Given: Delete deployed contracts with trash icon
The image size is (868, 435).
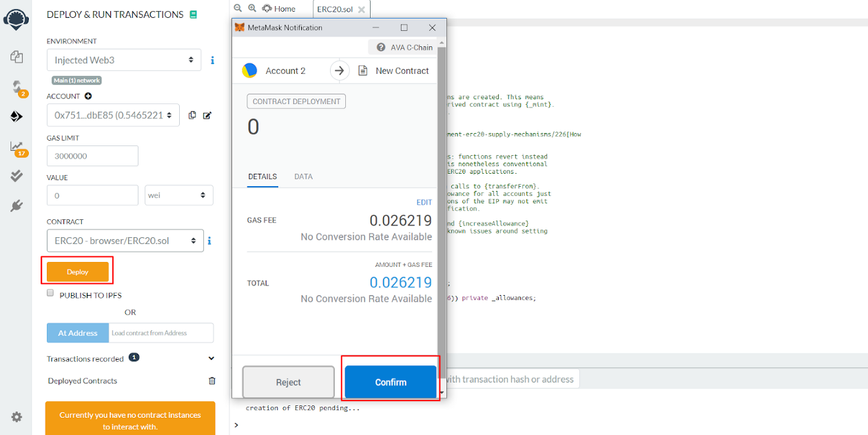Looking at the screenshot, I should point(211,381).
